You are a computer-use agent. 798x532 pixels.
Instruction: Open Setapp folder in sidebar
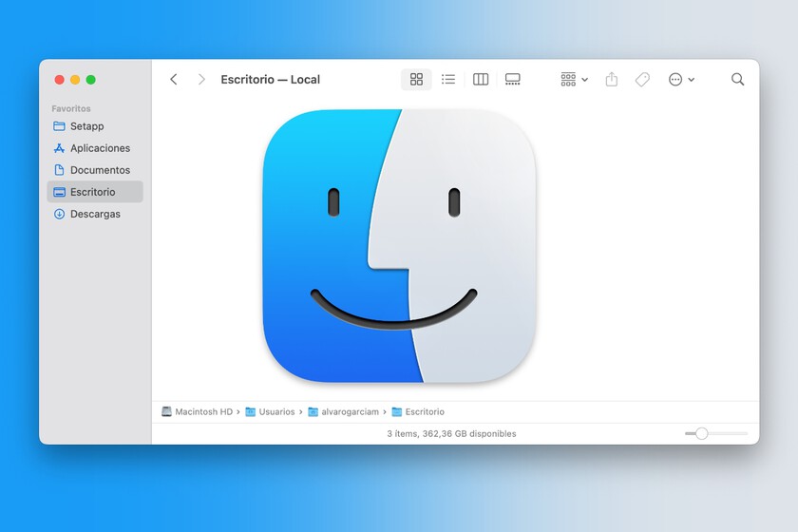click(x=95, y=126)
